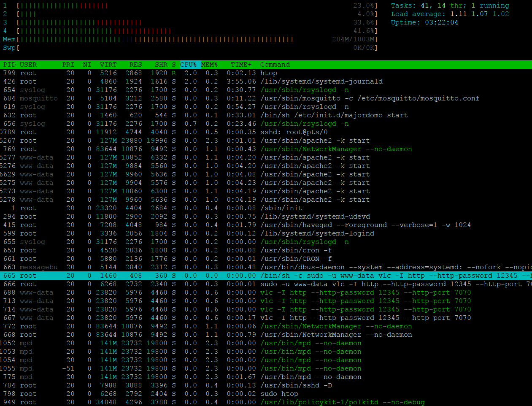Sort processes by the CPU% column header
The image size is (532, 406).
(189, 65)
